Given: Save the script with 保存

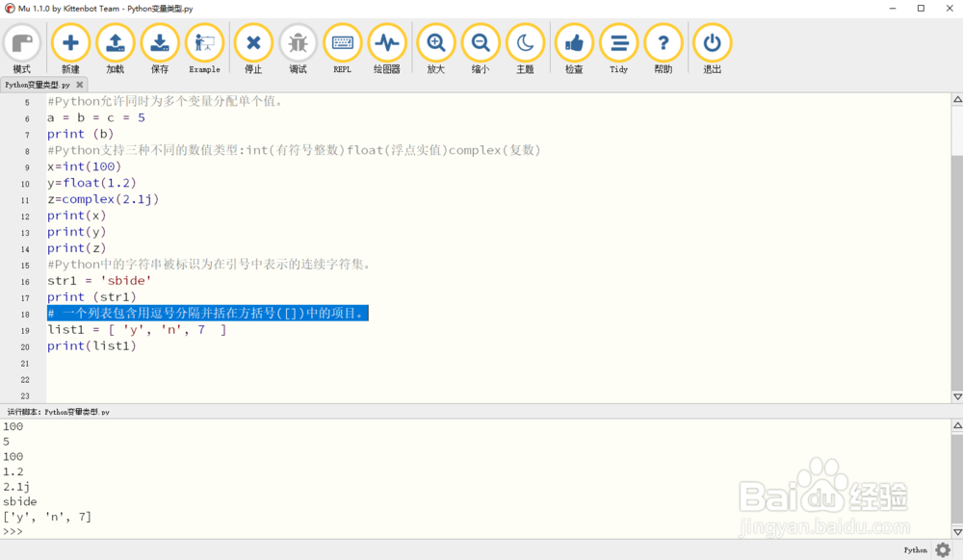Looking at the screenshot, I should [160, 49].
